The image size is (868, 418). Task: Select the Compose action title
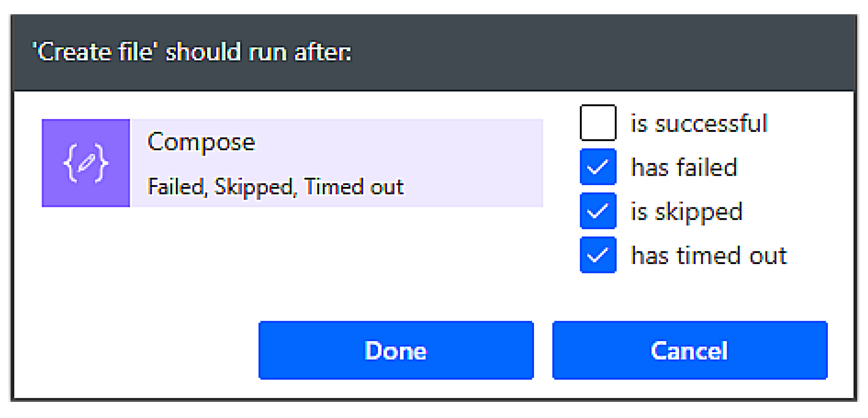pyautogui.click(x=201, y=142)
